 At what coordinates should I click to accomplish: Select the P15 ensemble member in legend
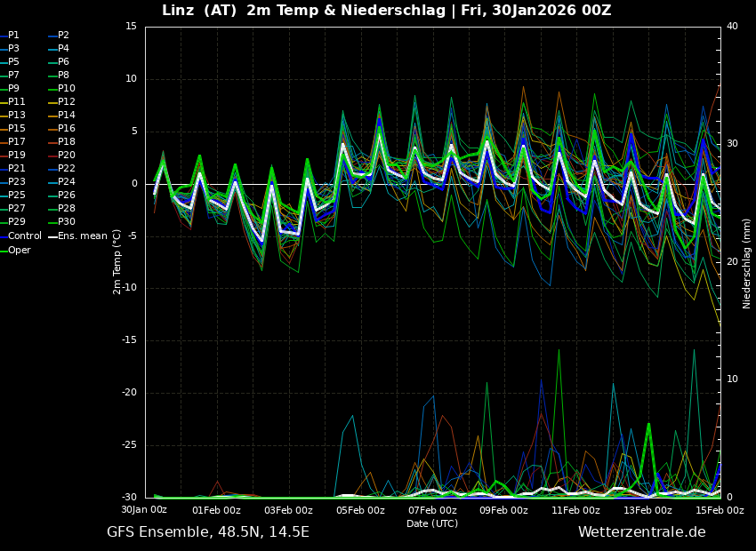tap(16, 129)
